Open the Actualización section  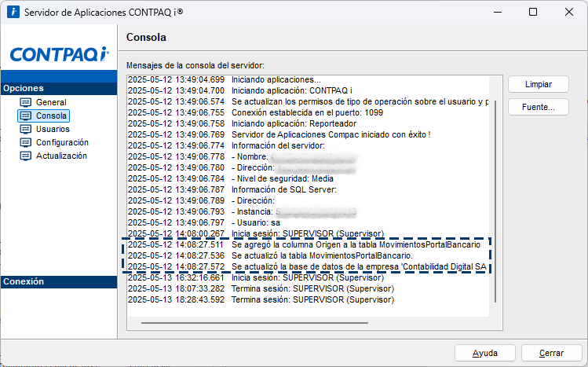pyautogui.click(x=61, y=156)
